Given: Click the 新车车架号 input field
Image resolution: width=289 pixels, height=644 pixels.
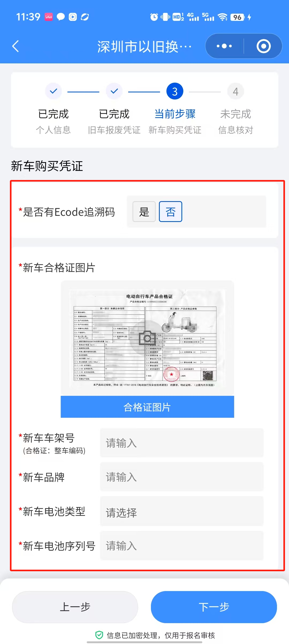Looking at the screenshot, I should pyautogui.click(x=182, y=443).
